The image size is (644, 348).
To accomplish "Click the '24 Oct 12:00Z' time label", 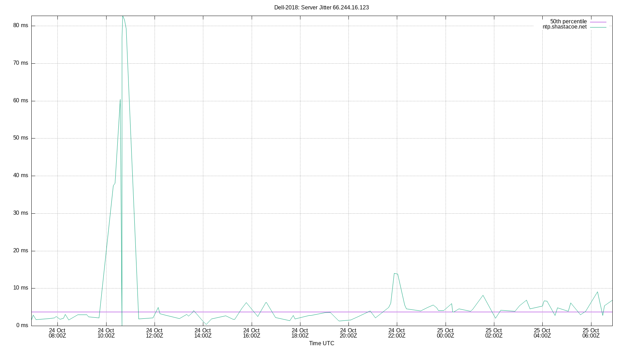I will [154, 333].
